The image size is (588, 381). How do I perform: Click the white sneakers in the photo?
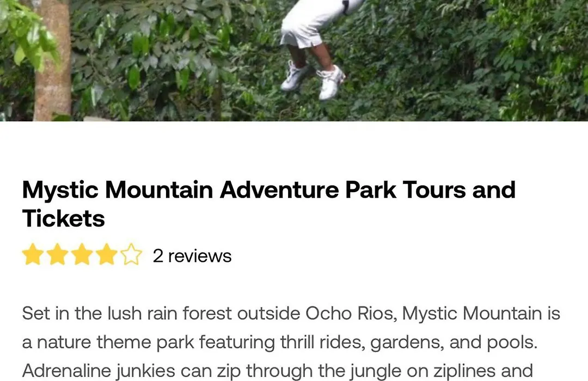point(314,81)
